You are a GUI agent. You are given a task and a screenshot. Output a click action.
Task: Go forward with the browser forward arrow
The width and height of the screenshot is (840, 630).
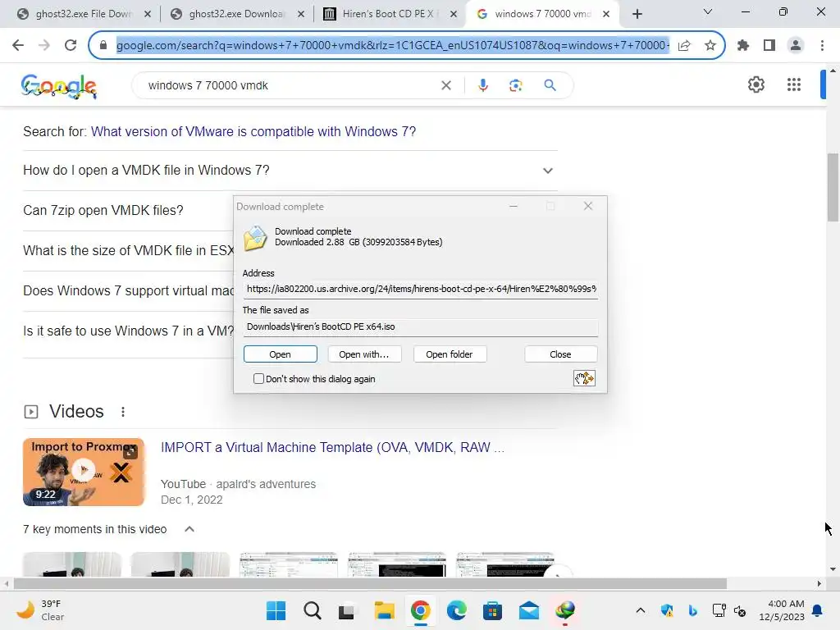(x=44, y=45)
